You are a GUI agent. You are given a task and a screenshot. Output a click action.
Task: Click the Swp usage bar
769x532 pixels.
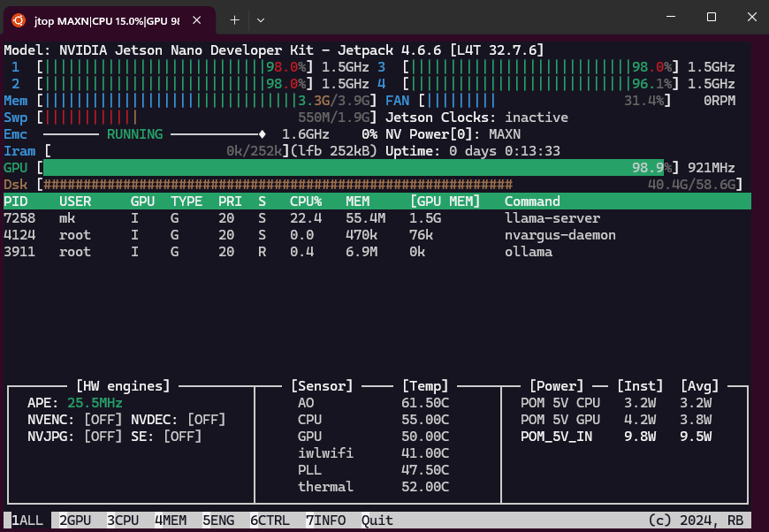click(207, 118)
